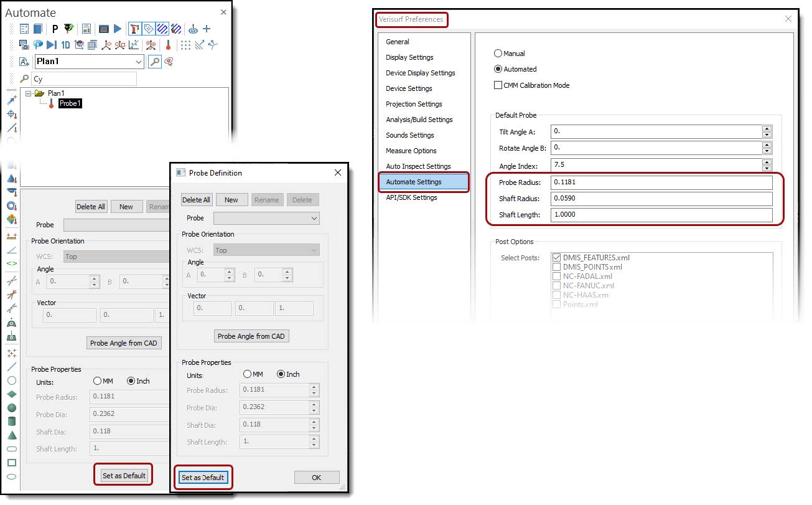Click the checklist icon in Automate toolbar
Image resolution: width=812 pixels, height=505 pixels.
24,29
